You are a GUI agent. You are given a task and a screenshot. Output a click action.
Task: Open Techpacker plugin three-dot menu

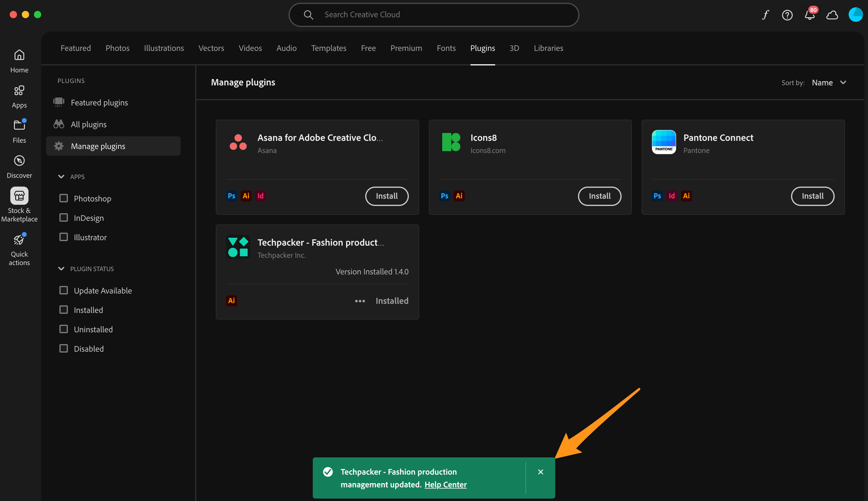point(360,301)
